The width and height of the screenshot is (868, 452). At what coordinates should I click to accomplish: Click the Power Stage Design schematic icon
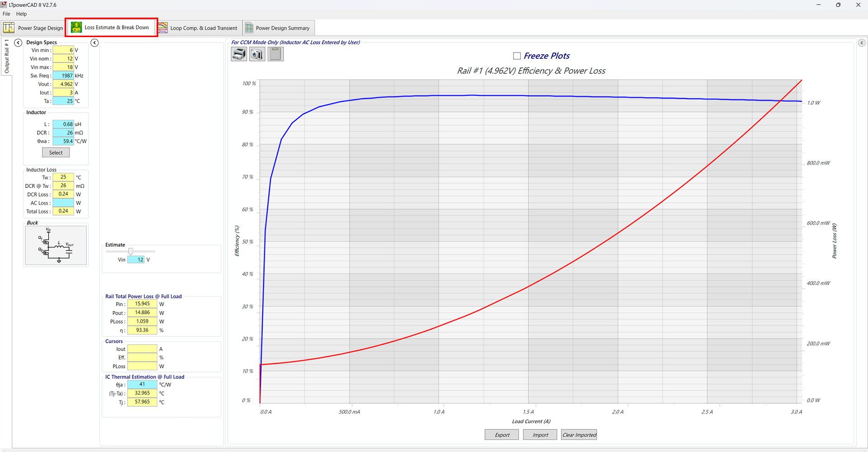click(9, 28)
